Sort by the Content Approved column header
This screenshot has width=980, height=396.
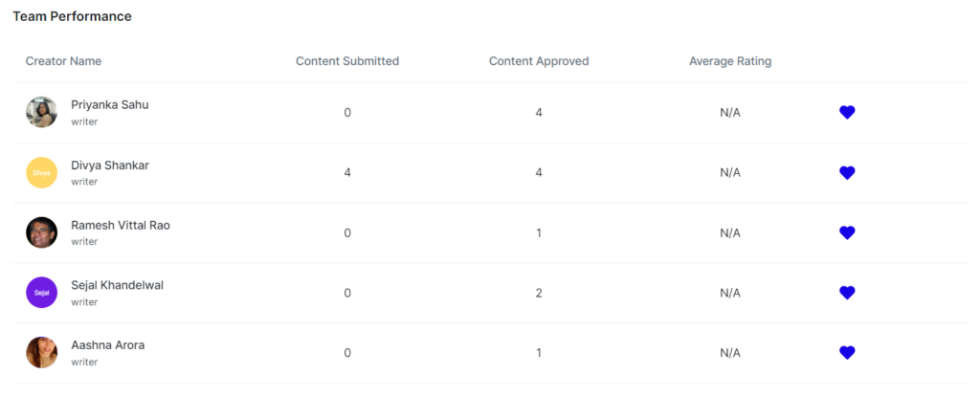click(539, 61)
